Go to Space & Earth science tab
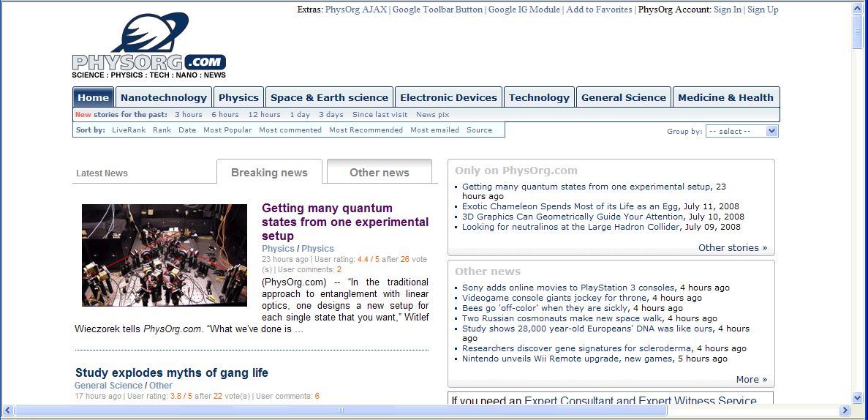 [329, 97]
